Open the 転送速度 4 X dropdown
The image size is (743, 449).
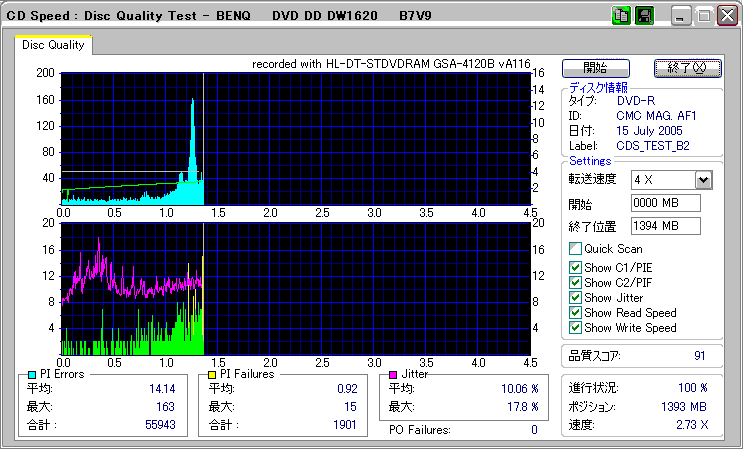704,180
